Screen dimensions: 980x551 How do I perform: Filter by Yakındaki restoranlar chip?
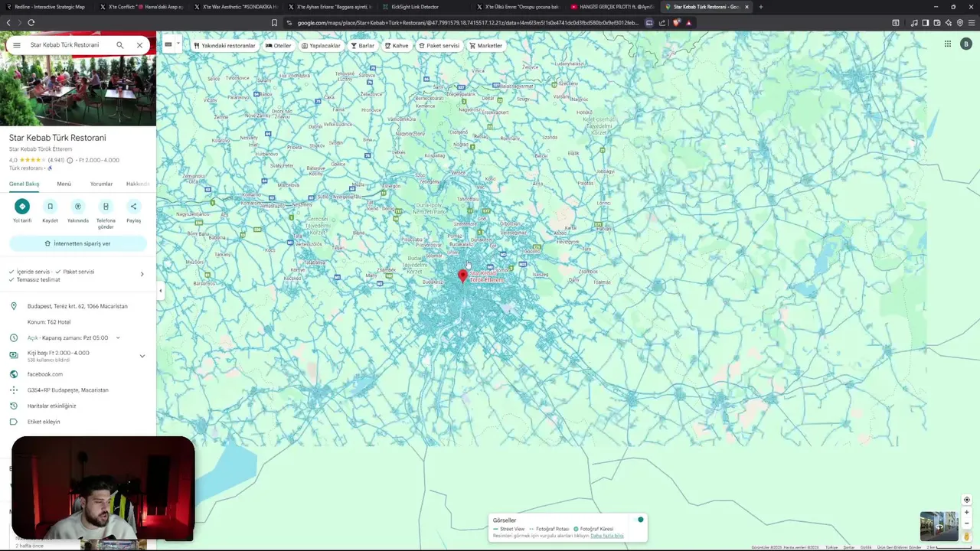click(x=224, y=46)
